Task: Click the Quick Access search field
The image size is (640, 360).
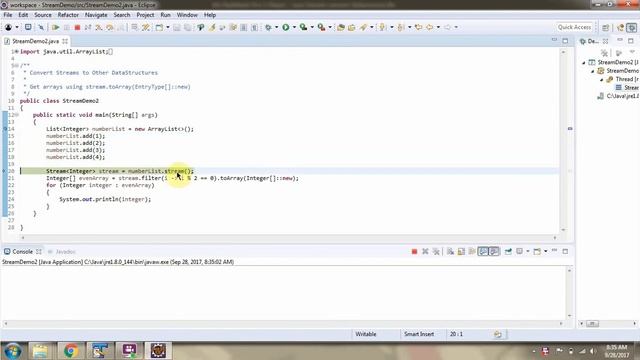Action: [x=574, y=27]
